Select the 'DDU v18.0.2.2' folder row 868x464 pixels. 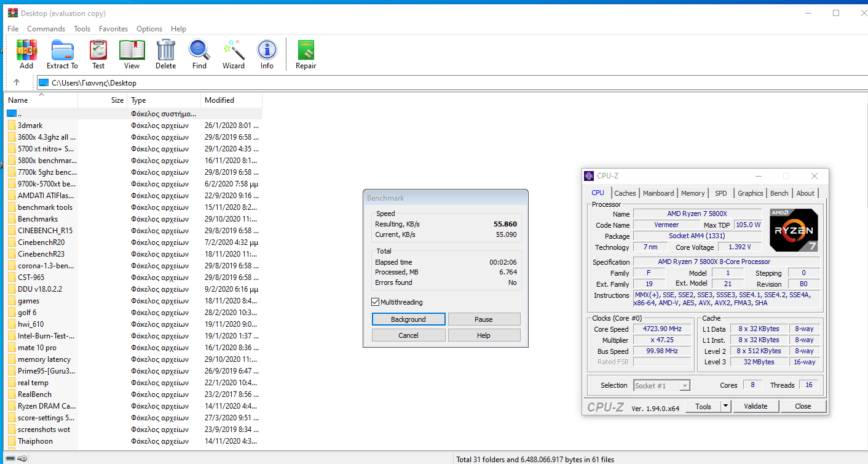point(134,289)
